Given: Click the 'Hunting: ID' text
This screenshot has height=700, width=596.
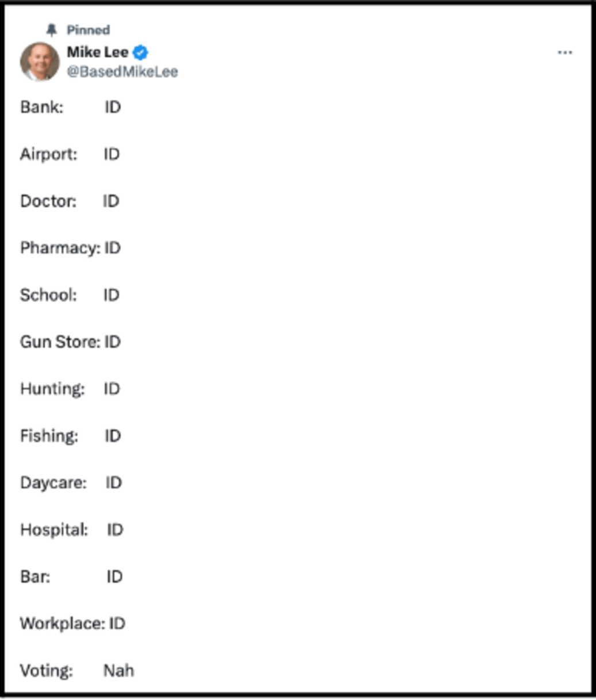Looking at the screenshot, I should point(70,389).
